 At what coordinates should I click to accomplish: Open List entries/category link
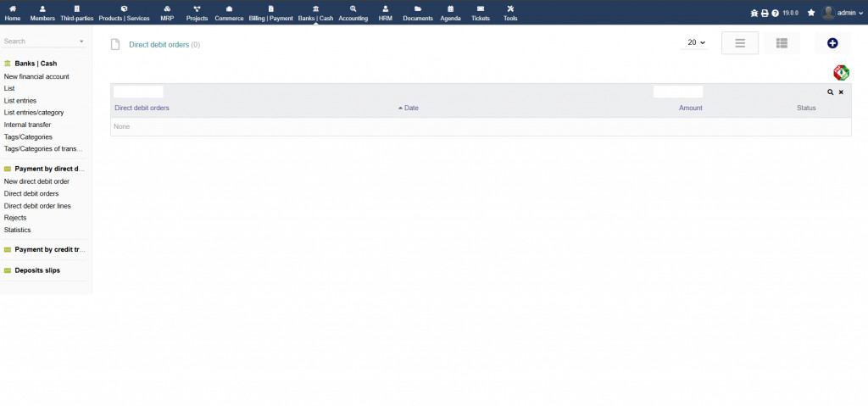pos(34,113)
